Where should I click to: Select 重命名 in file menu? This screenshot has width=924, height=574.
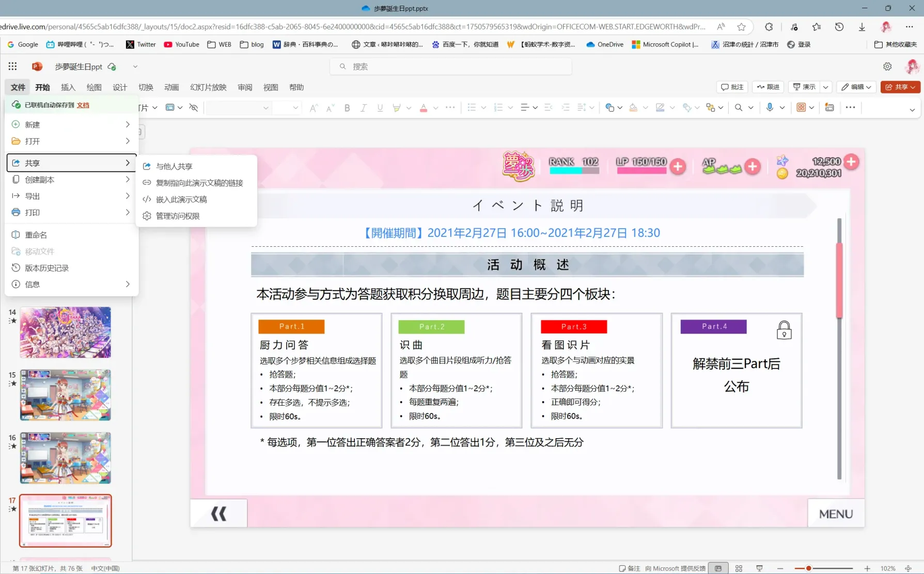(71, 235)
